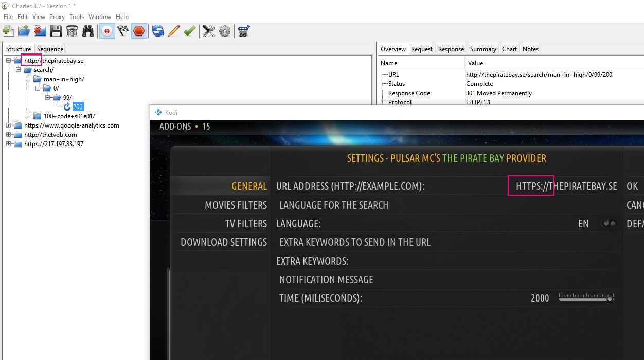Click the New Session toolbar icon
The height and width of the screenshot is (360, 644).
click(8, 31)
